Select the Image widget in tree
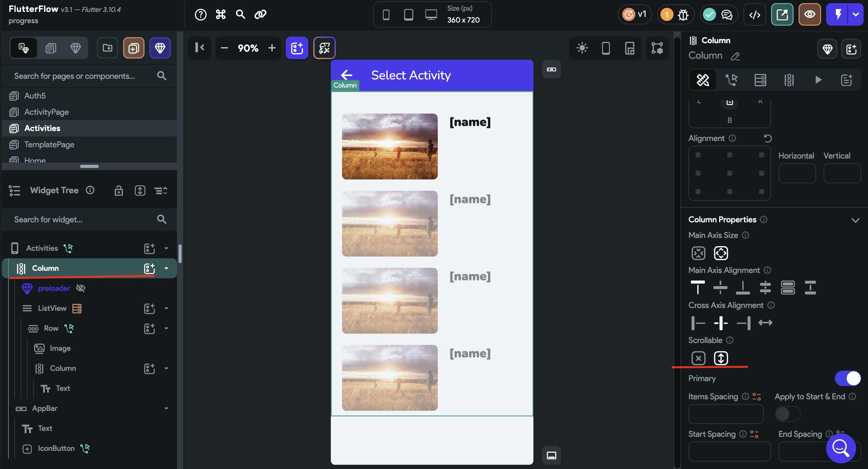Image resolution: width=868 pixels, height=469 pixels. coord(60,348)
